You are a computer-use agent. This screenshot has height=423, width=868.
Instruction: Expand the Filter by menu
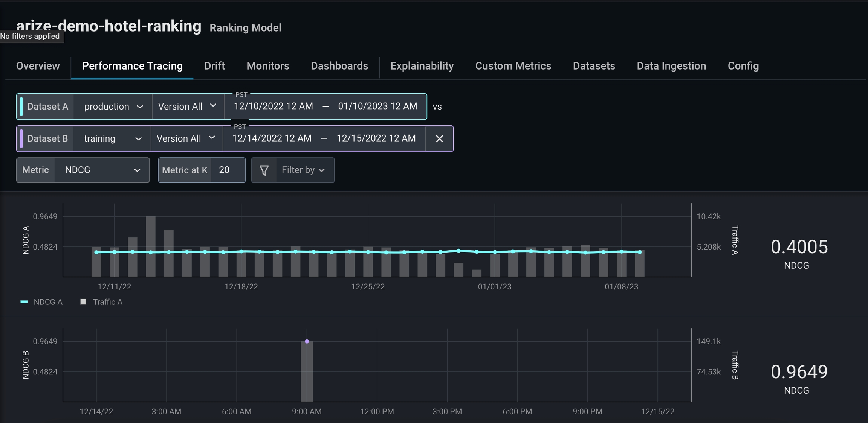304,170
